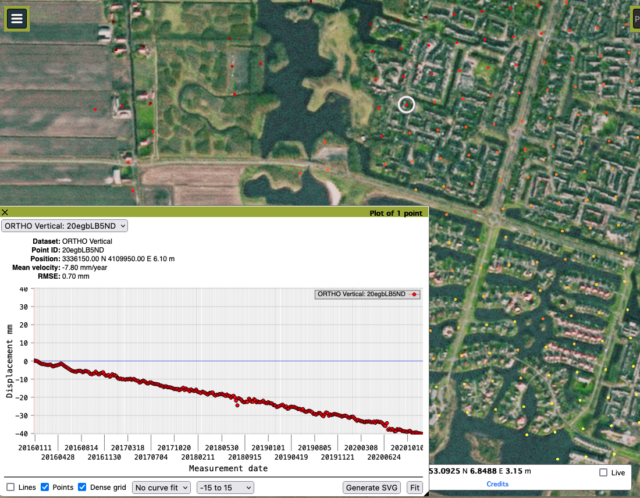Enable the Lines checkbox

tap(10, 487)
